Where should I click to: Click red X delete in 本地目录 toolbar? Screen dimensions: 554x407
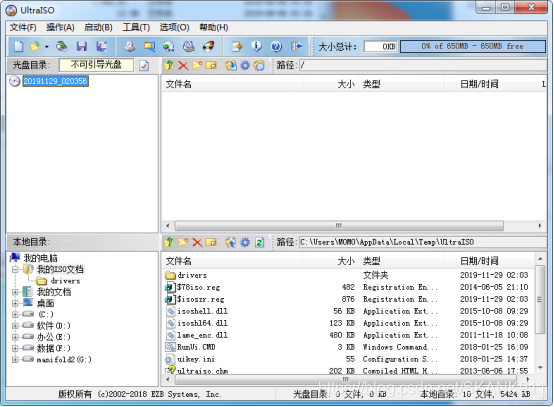coord(197,242)
